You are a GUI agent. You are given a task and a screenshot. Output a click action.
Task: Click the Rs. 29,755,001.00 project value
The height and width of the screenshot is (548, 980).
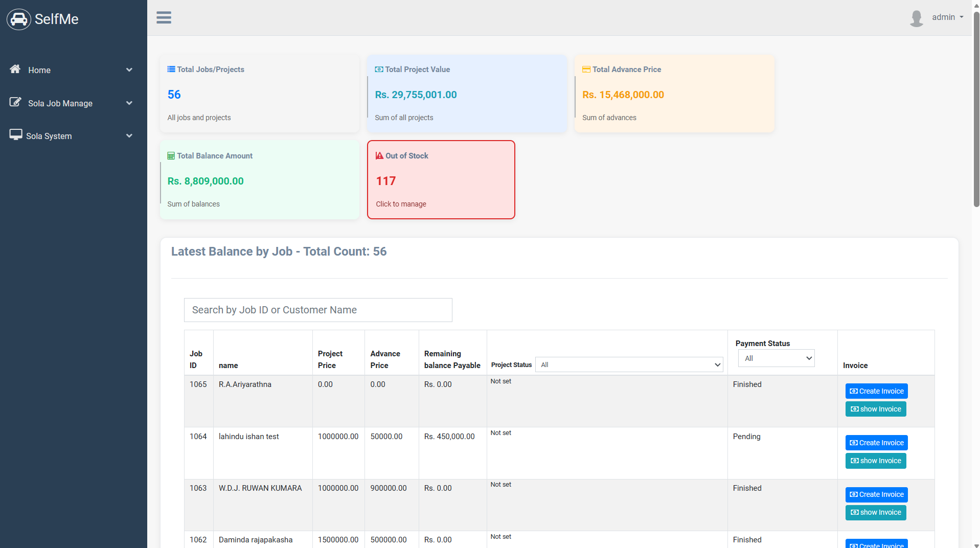coord(416,95)
